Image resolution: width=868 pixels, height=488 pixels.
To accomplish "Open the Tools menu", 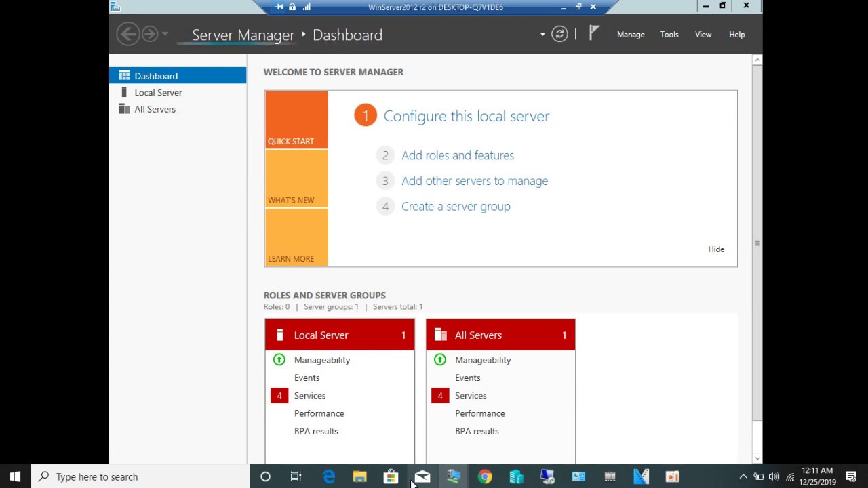I will (669, 35).
